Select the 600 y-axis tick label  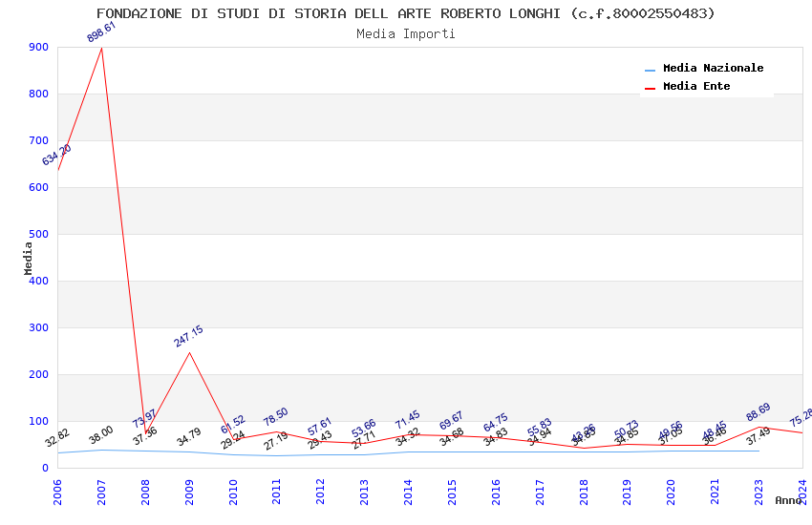pos(38,187)
